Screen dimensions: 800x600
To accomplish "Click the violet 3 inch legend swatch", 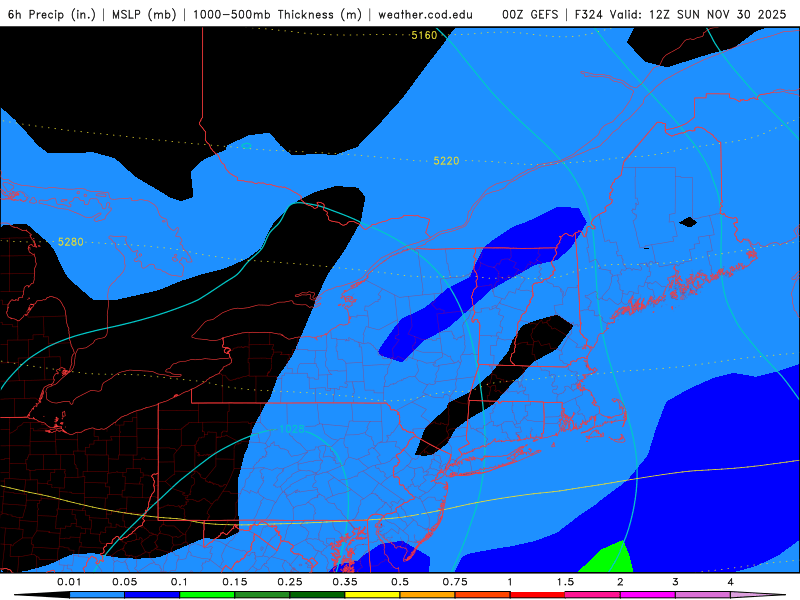I will (x=703, y=595).
